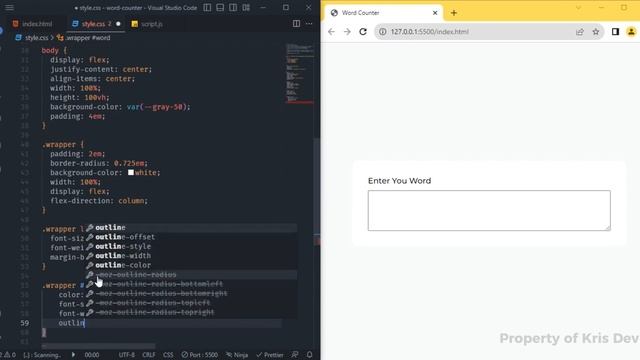Image resolution: width=640 pixels, height=360 pixels.
Task: Open a new Chrome tab
Action: [454, 13]
